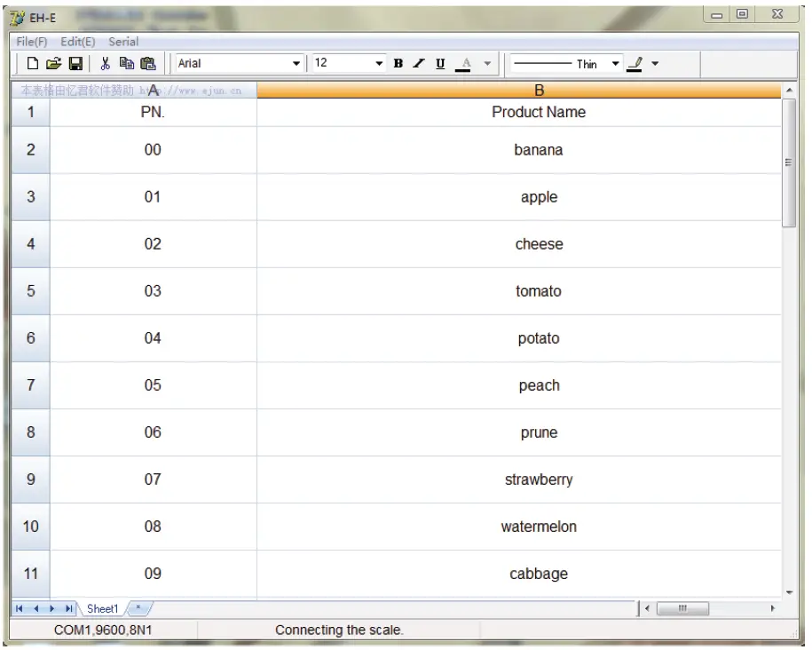Viewport: 812px width, 650px height.
Task: Click the Copy icon in toolbar
Action: click(126, 64)
